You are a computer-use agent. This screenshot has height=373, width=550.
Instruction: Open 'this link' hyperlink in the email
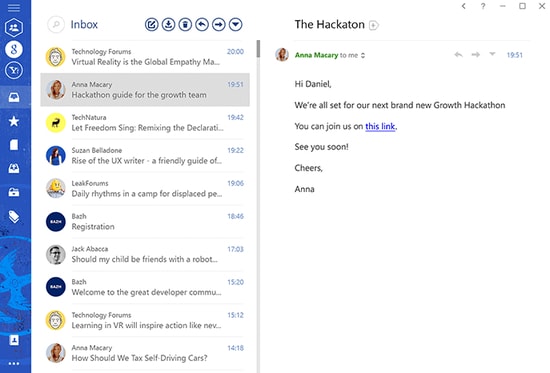(x=380, y=126)
